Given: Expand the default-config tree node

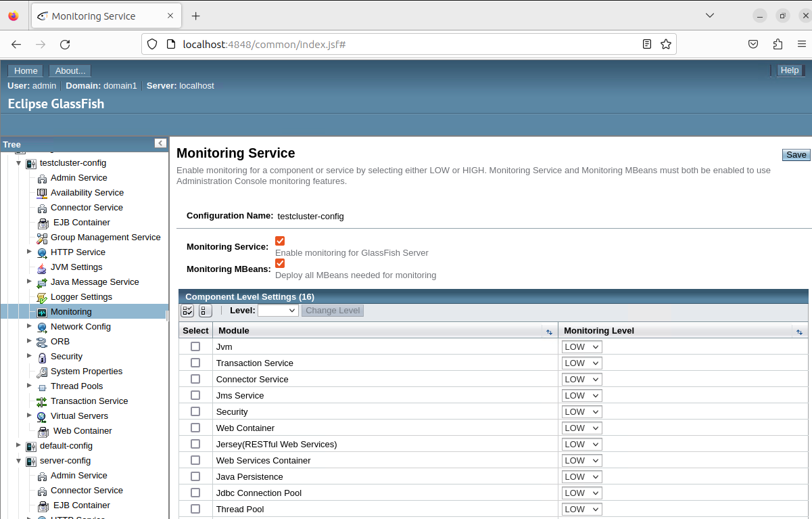Looking at the screenshot, I should [x=19, y=445].
